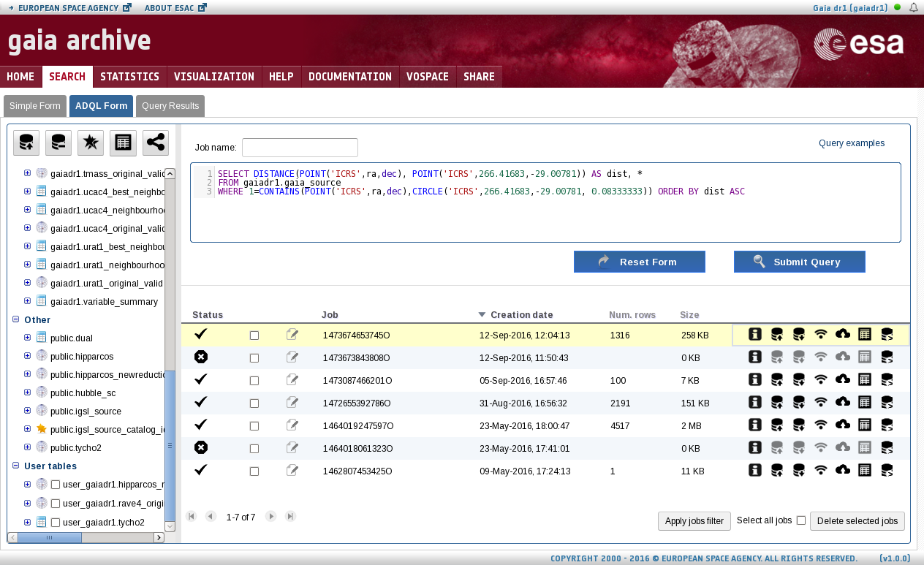Switch to the Query Results tab

pyautogui.click(x=170, y=106)
